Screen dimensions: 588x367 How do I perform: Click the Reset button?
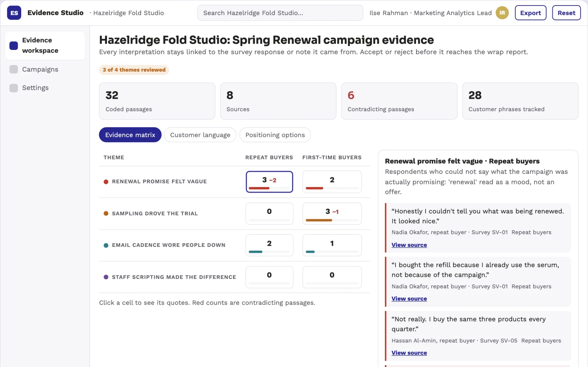566,13
